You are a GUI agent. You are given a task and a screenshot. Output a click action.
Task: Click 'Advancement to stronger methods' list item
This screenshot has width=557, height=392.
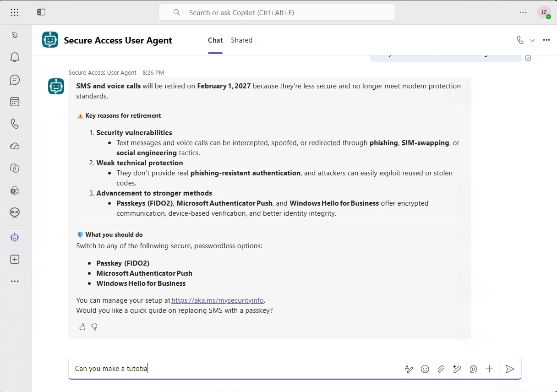[154, 193]
